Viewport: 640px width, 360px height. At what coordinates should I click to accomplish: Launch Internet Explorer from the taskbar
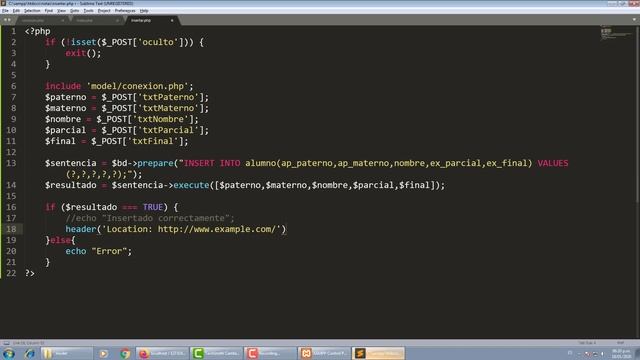click(29, 353)
